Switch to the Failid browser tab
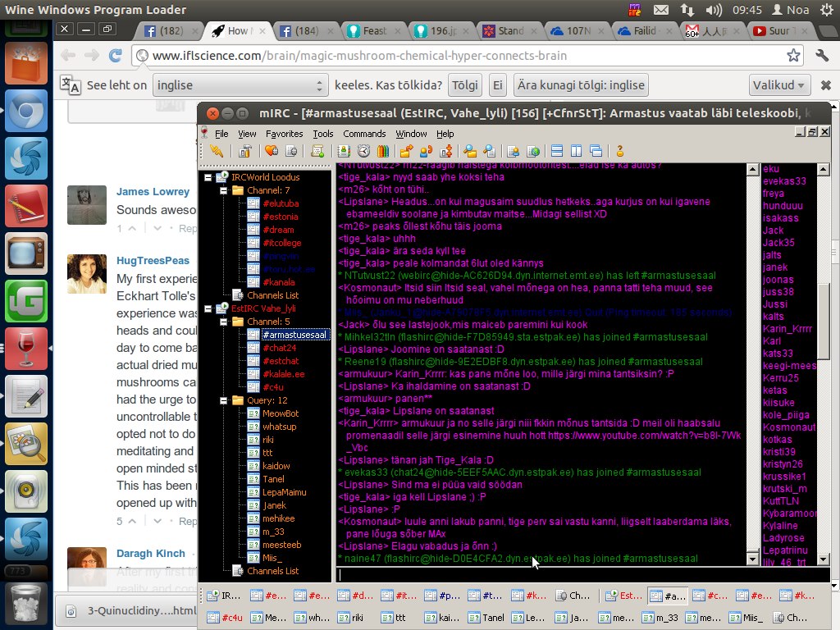 645,31
